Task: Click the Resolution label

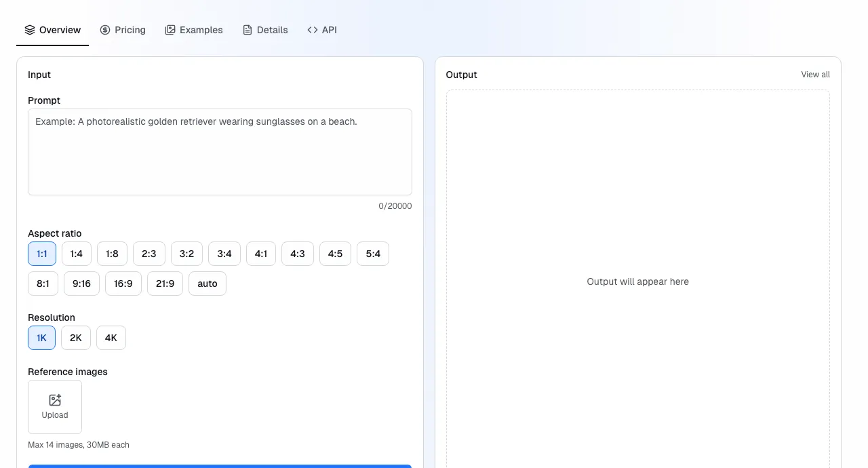Action: tap(52, 317)
